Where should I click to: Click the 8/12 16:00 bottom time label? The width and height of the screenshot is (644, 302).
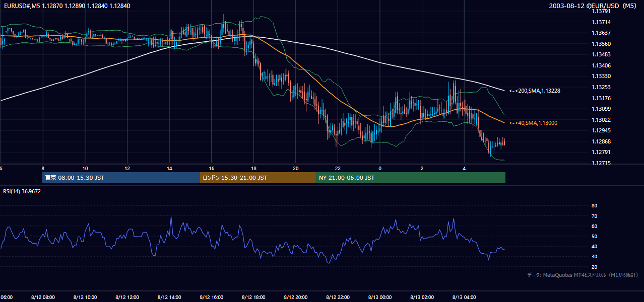click(x=211, y=297)
